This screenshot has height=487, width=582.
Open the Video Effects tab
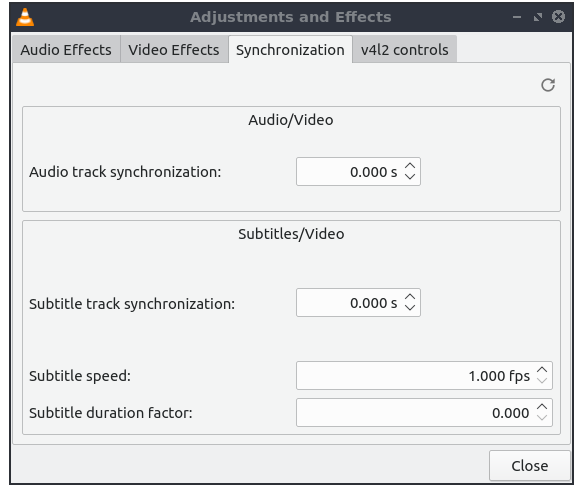coord(174,50)
